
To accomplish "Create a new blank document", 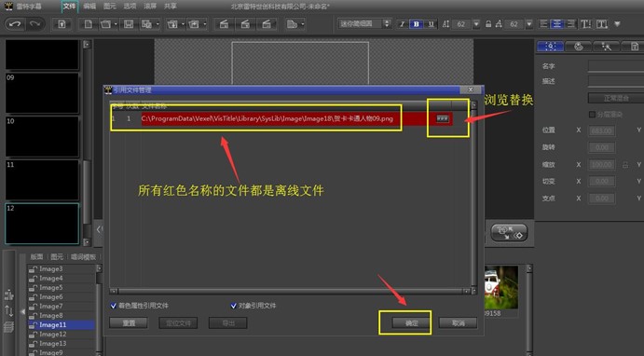I will (x=88, y=24).
